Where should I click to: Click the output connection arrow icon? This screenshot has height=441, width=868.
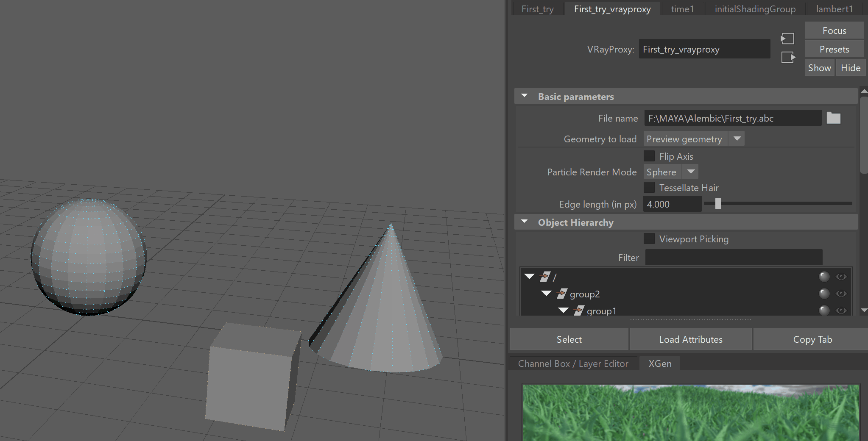click(x=788, y=57)
